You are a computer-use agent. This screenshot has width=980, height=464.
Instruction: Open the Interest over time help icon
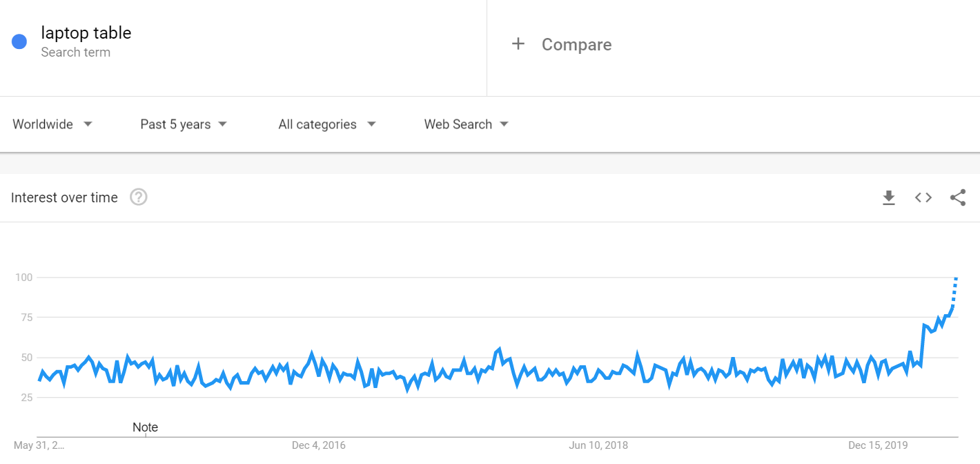tap(139, 197)
